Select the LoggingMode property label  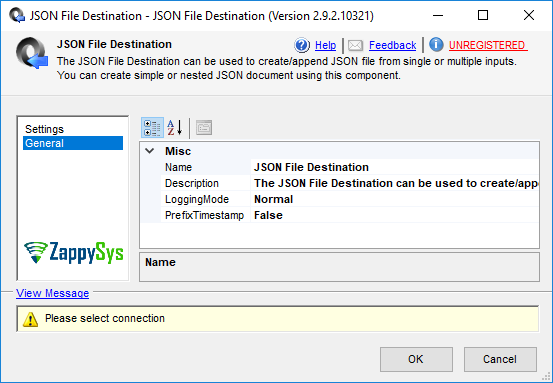click(197, 199)
